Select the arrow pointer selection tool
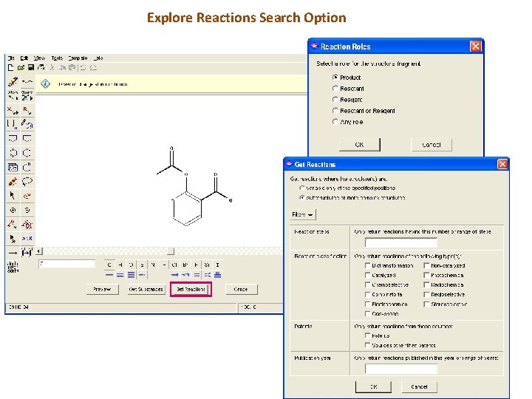 coord(13,196)
